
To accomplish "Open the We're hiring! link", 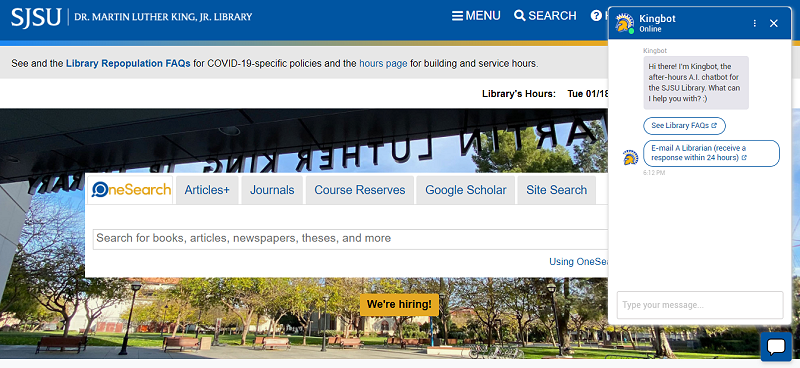I will click(x=399, y=304).
